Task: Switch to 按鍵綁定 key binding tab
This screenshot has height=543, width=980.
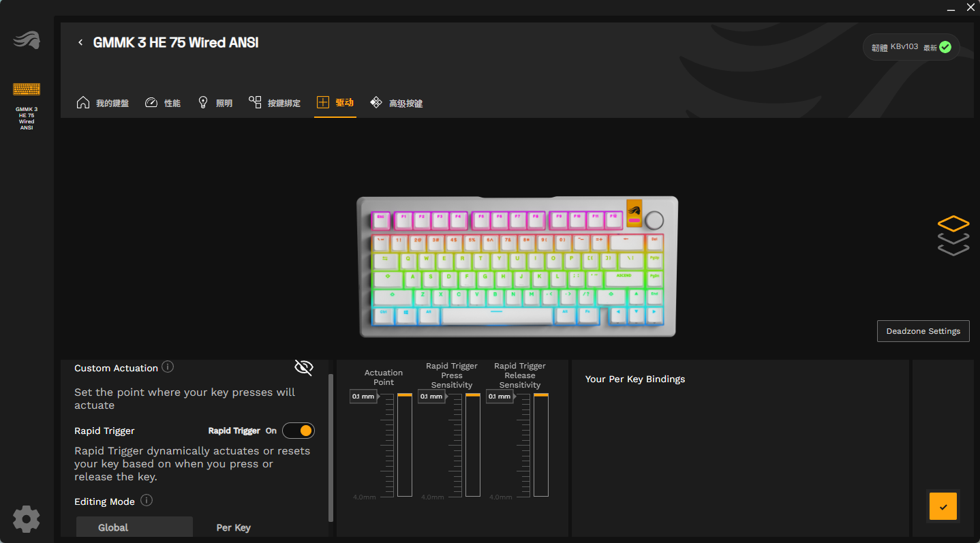Action: [275, 103]
